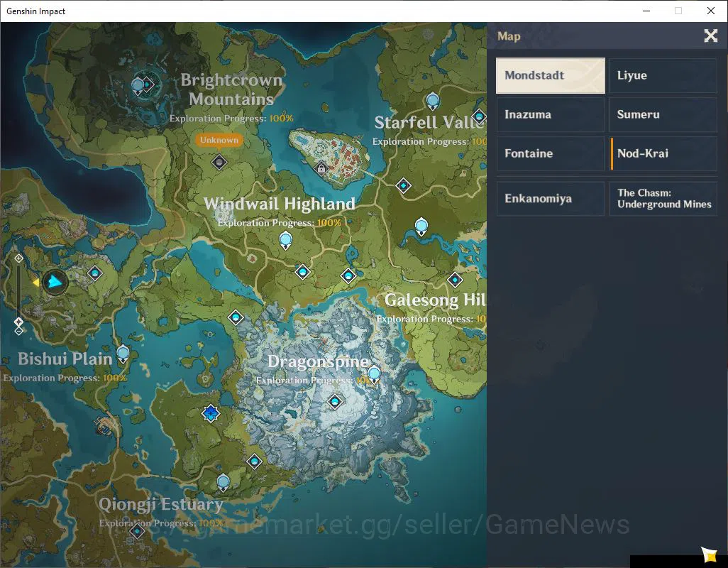
Task: Click the Qiongji Estuary region label
Action: [160, 504]
